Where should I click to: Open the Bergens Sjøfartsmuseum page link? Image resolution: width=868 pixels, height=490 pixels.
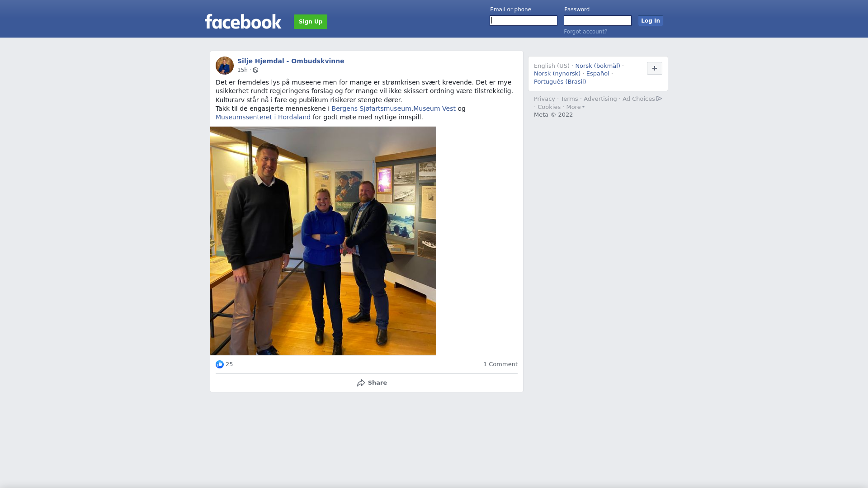[x=371, y=108]
